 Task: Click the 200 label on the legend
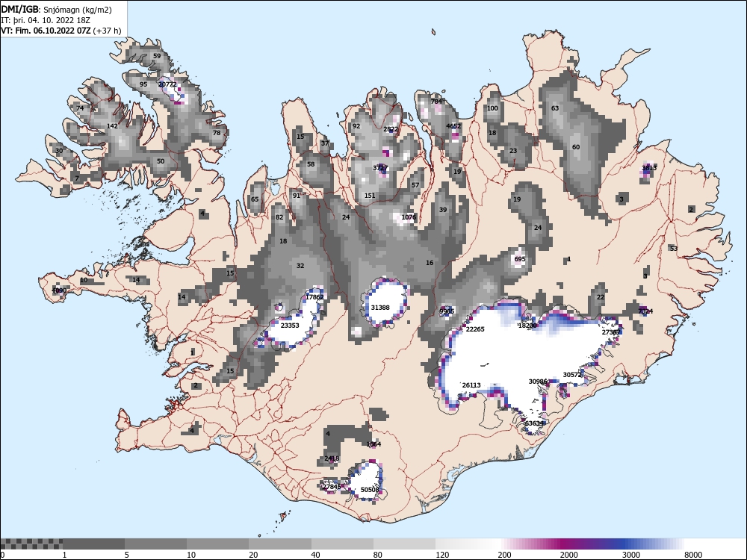pyautogui.click(x=504, y=555)
